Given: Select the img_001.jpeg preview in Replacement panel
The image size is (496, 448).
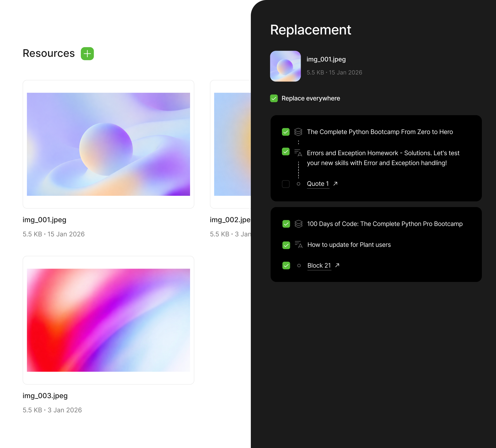Looking at the screenshot, I should tap(285, 66).
